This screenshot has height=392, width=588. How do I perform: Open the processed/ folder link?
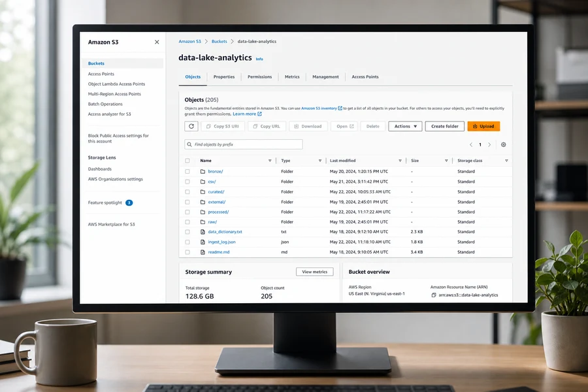218,212
